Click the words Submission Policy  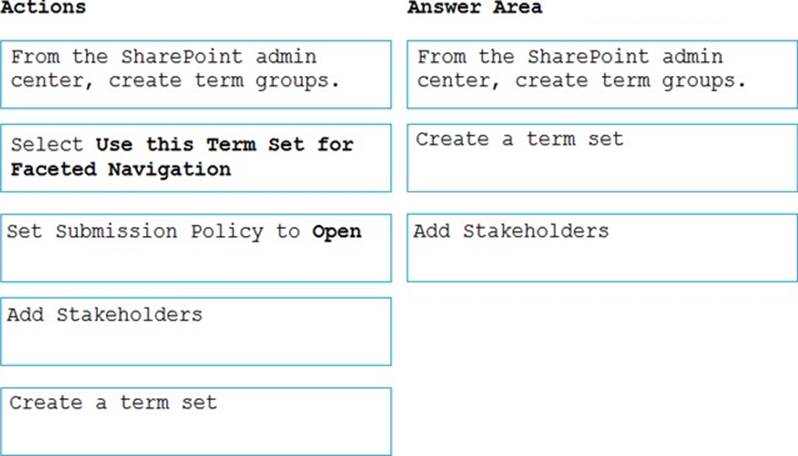tap(161, 232)
